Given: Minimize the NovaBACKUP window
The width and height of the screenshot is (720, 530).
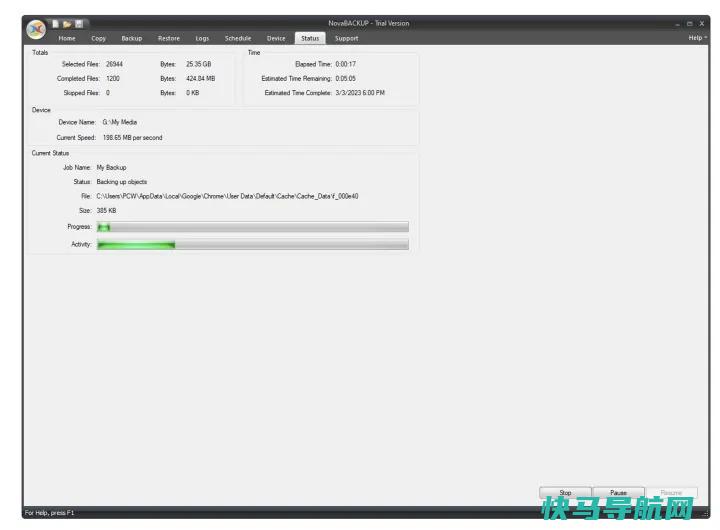Looking at the screenshot, I should coord(677,24).
